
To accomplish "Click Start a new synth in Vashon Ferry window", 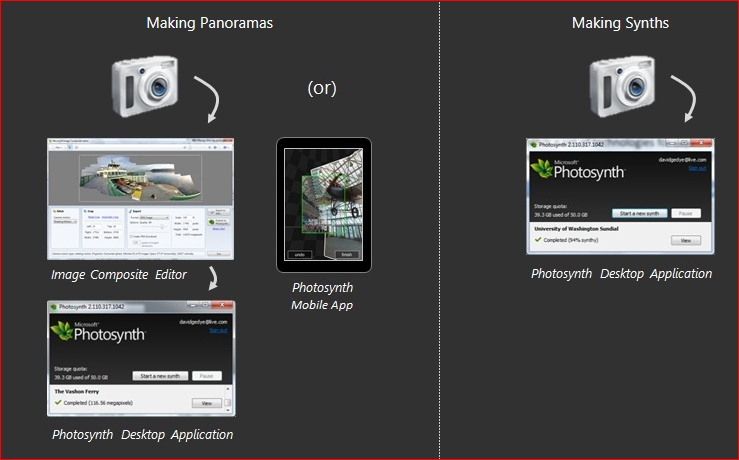I will click(160, 376).
